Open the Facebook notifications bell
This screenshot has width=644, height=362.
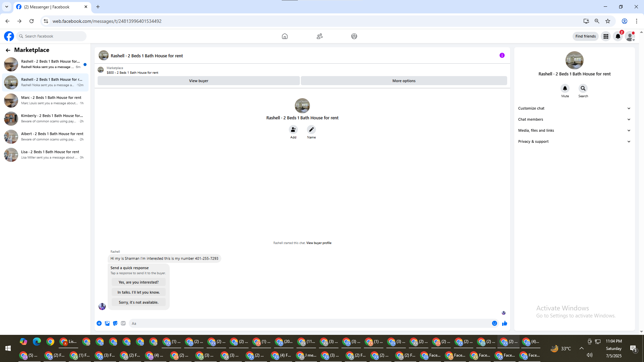pos(618,36)
